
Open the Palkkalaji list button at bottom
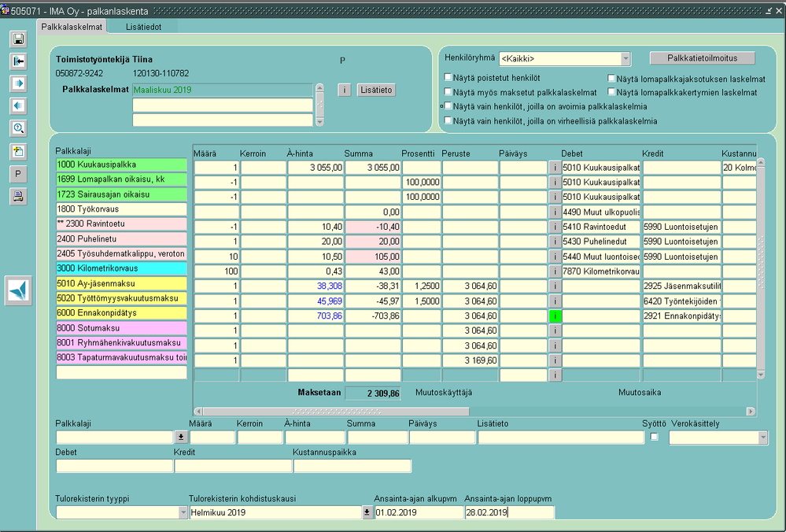tap(181, 438)
